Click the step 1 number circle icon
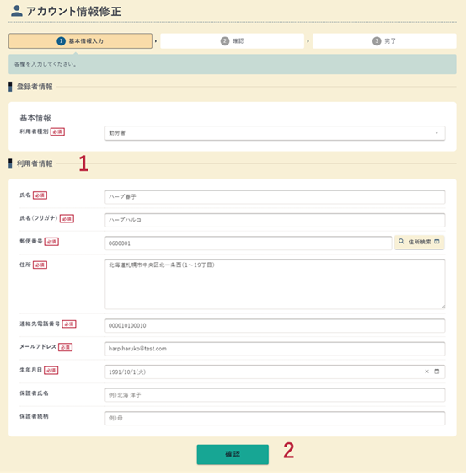The width and height of the screenshot is (466, 476). point(61,41)
